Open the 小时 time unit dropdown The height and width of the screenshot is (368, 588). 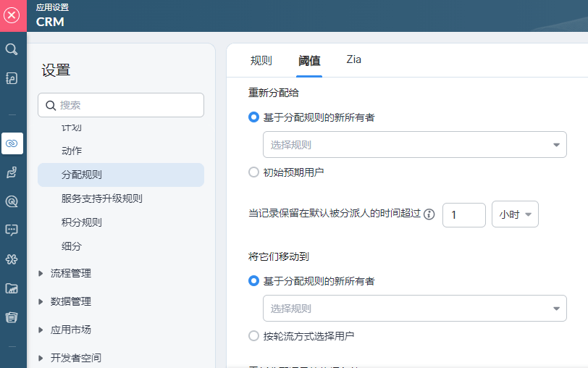(515, 214)
